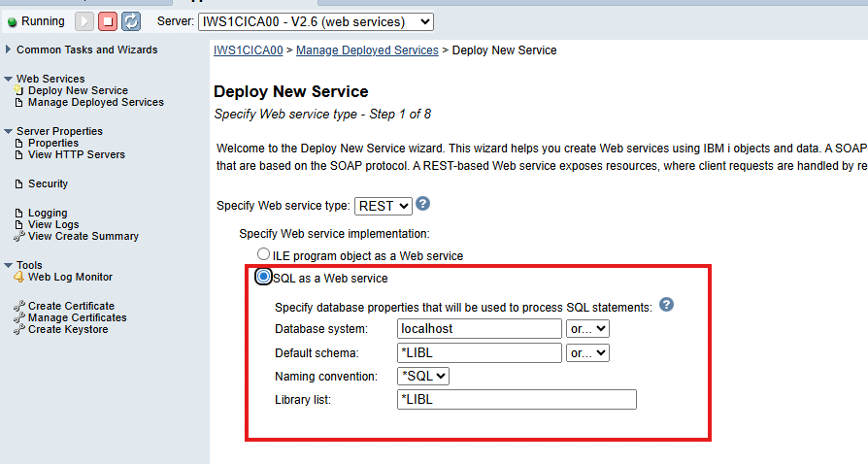Select ILE program object as Web service

point(263,254)
